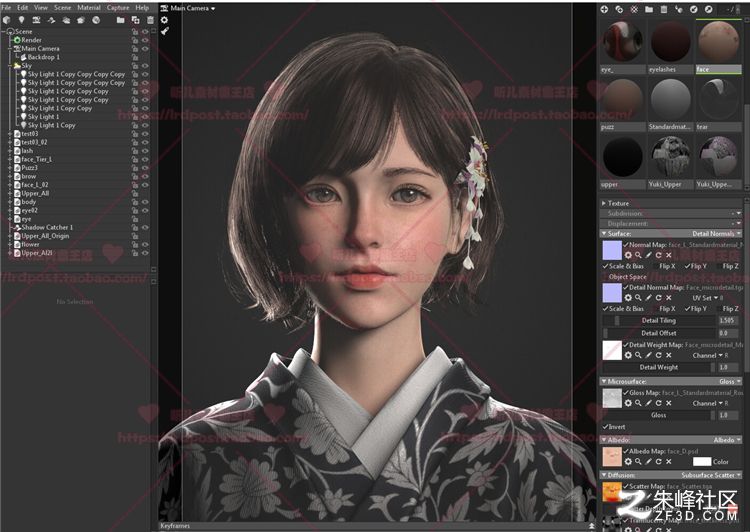Open the Capture menu

tap(118, 8)
